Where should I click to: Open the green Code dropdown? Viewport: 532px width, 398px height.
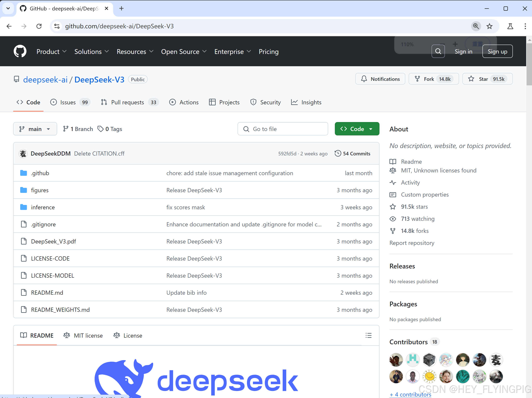tap(357, 129)
